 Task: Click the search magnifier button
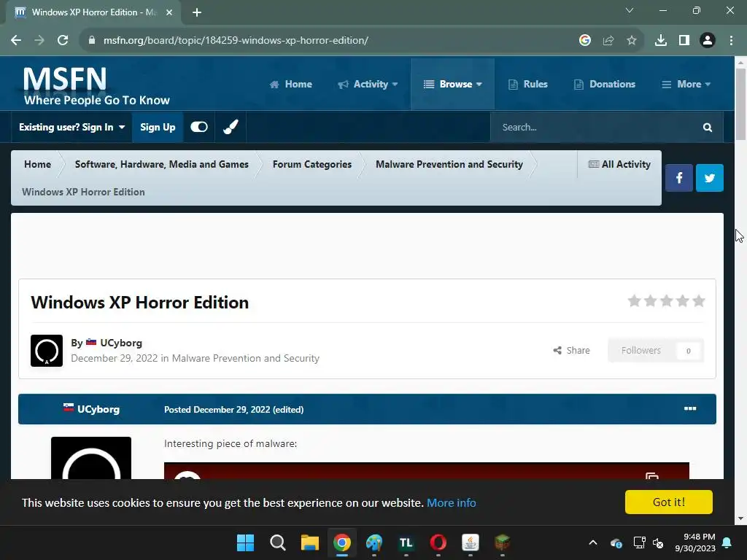click(x=708, y=127)
